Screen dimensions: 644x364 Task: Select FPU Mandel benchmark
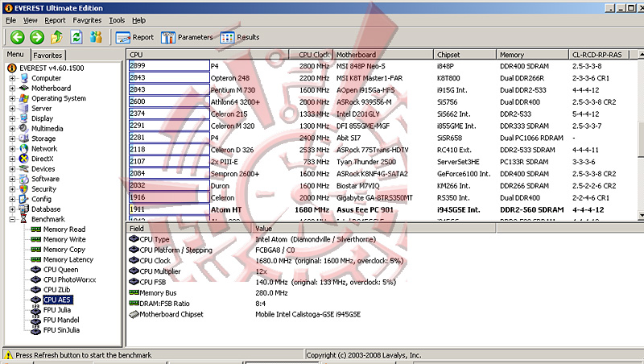click(x=61, y=320)
